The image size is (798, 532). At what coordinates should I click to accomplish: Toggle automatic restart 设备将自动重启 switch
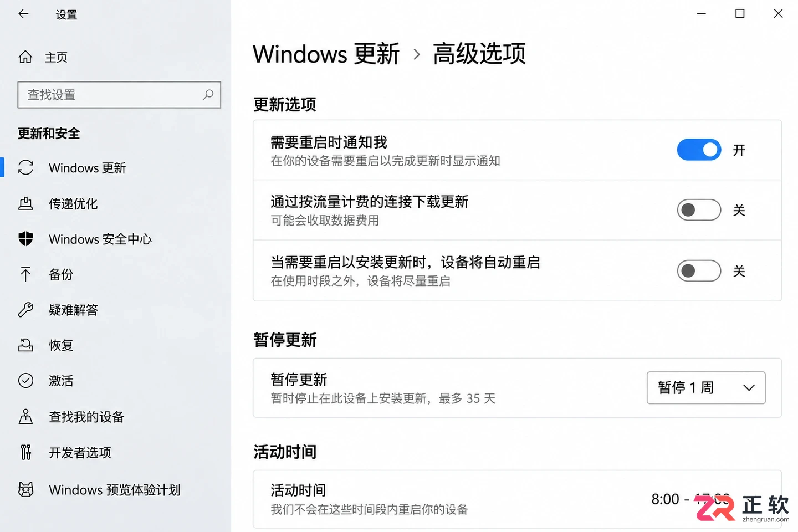(699, 271)
